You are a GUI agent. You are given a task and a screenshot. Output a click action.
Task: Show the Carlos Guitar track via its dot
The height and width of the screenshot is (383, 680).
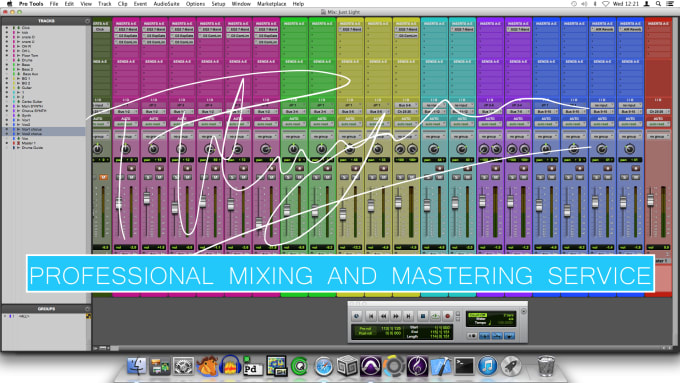pos(7,101)
